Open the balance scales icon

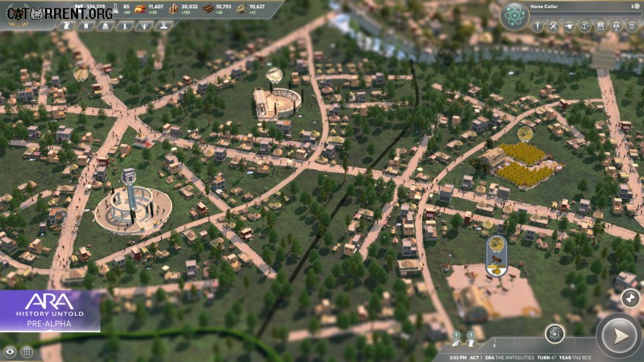(585, 26)
